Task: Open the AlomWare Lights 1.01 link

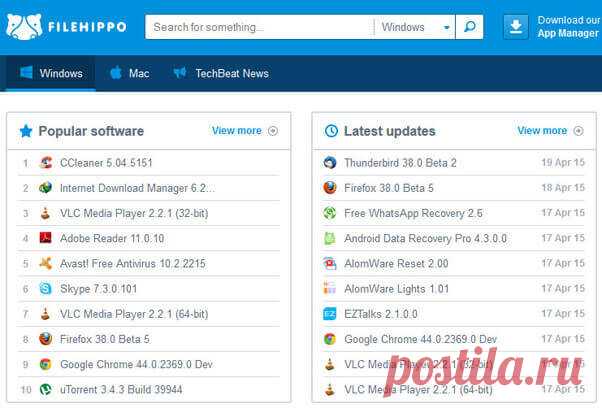Action: coord(397,289)
